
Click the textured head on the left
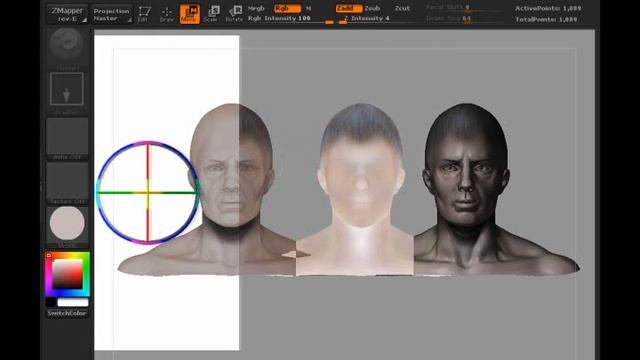(x=231, y=167)
